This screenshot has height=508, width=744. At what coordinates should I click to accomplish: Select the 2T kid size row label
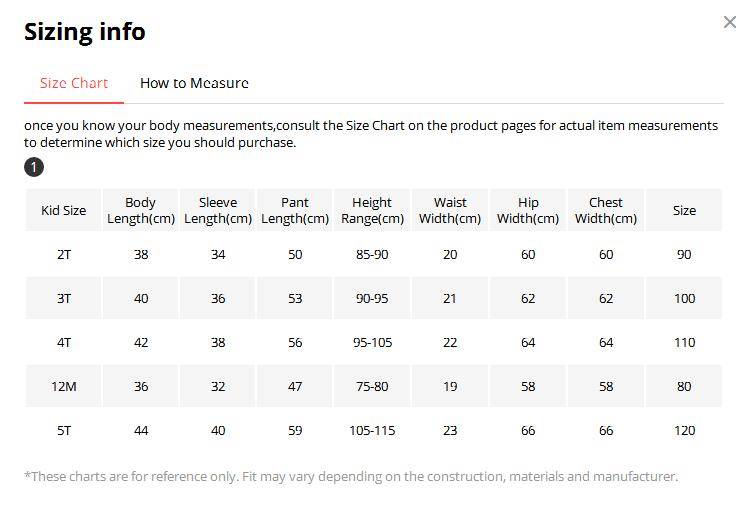tap(64, 255)
